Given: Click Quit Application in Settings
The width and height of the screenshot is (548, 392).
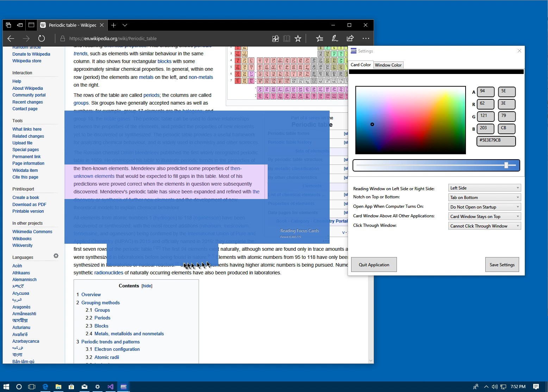Looking at the screenshot, I should (374, 265).
